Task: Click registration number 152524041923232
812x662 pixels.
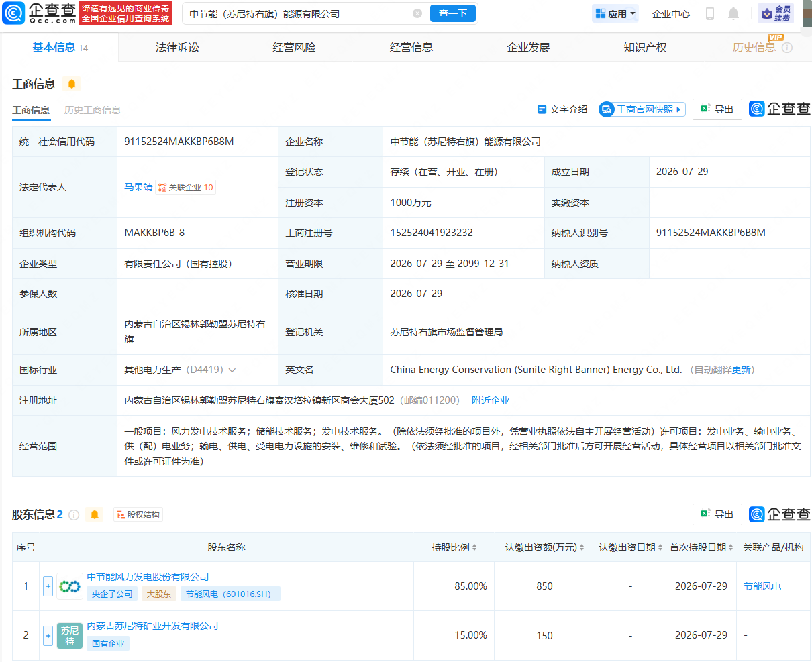Action: click(432, 233)
